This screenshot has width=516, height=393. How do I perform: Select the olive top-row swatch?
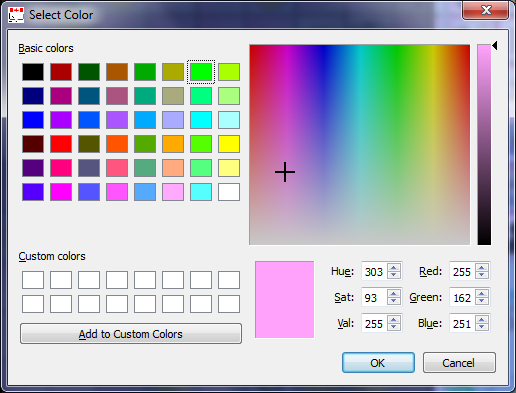[x=173, y=72]
